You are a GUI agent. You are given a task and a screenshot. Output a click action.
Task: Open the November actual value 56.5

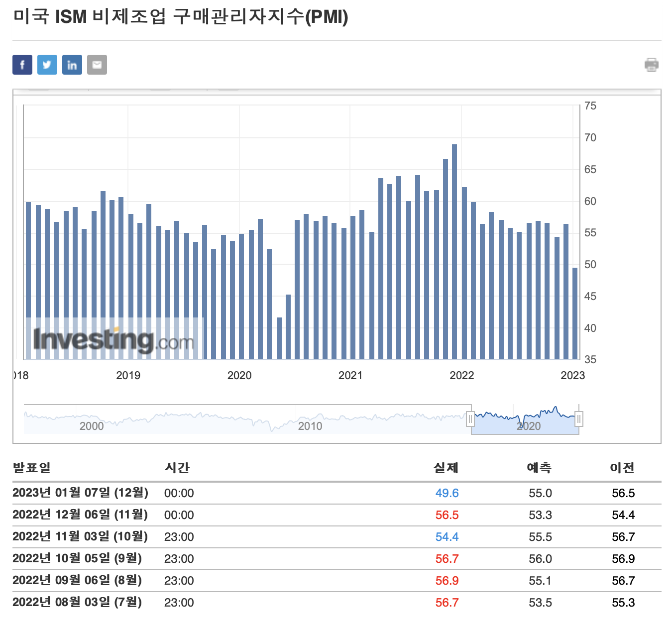click(447, 515)
